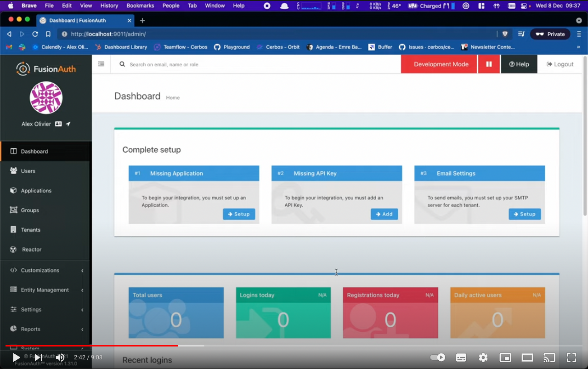Viewport: 588px width, 369px height.
Task: Open the Slack bookmark icon
Action: (x=22, y=47)
